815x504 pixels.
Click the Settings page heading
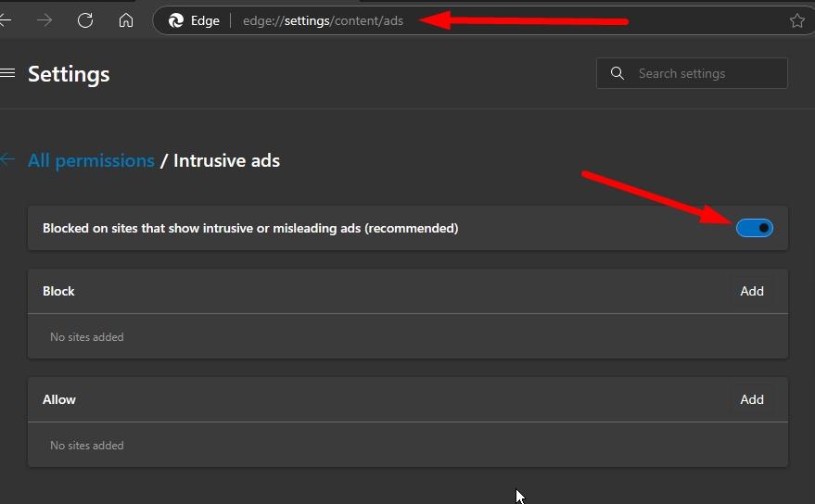(x=69, y=74)
